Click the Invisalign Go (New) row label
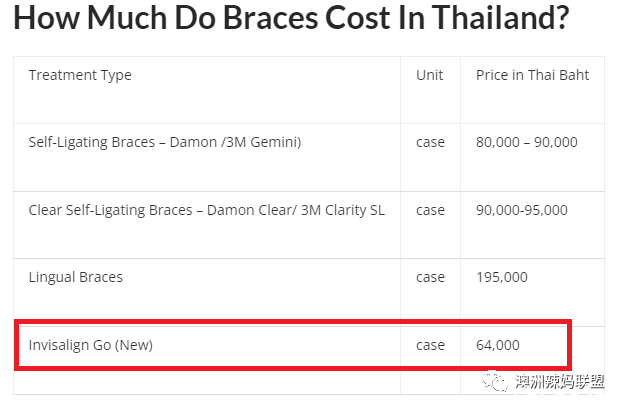The height and width of the screenshot is (409, 624). tap(91, 345)
